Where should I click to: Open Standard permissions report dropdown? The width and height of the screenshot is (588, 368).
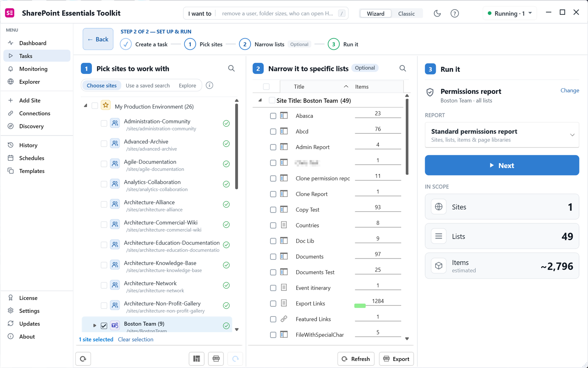click(502, 135)
